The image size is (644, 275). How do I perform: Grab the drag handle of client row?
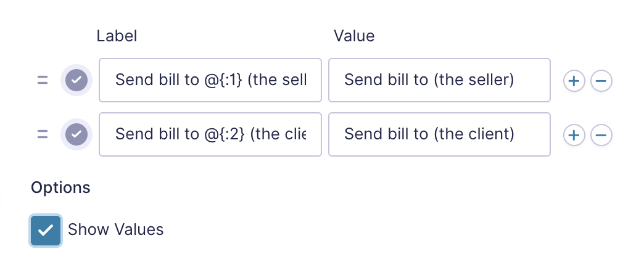point(43,134)
